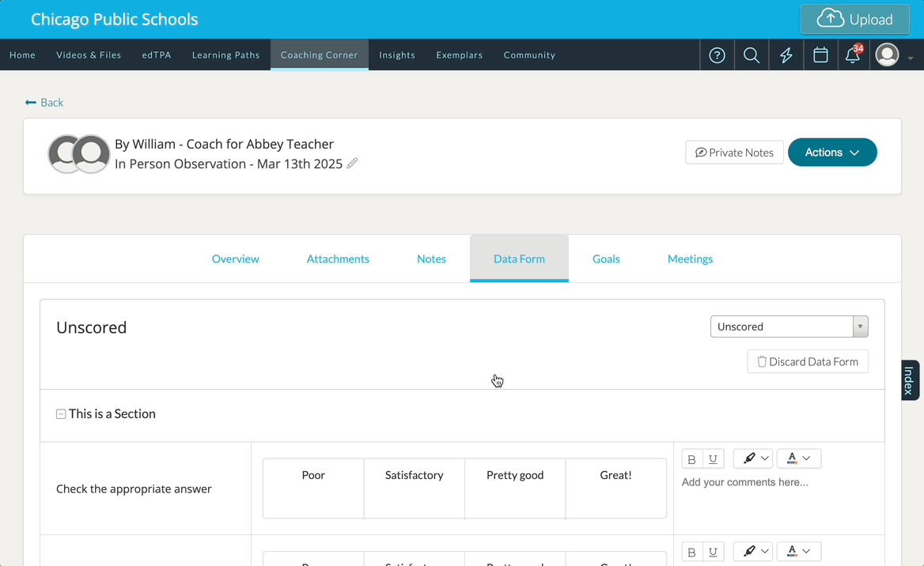Image resolution: width=924 pixels, height=566 pixels.
Task: Collapse the This is a Section expander
Action: [61, 414]
